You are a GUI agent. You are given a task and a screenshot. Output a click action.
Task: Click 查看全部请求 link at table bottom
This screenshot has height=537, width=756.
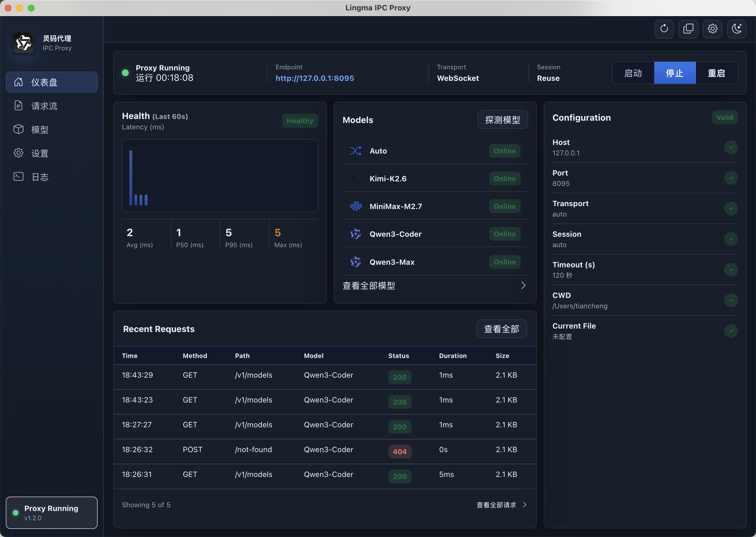click(x=501, y=505)
